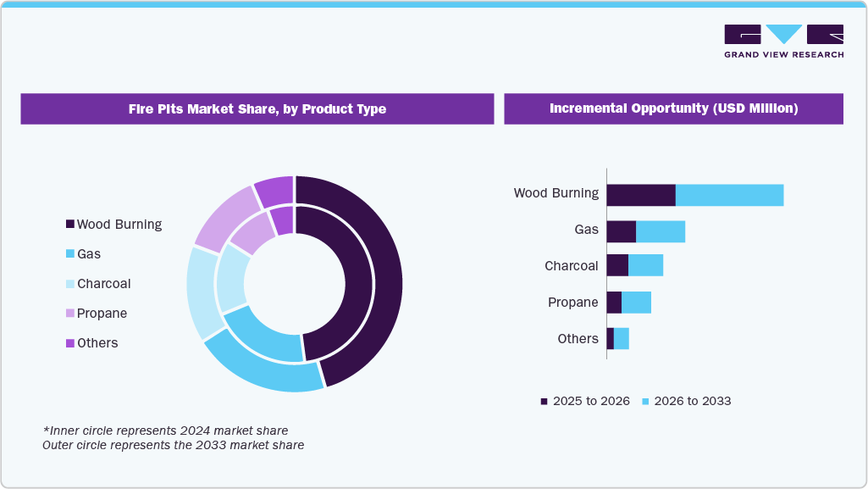Viewport: 868px width, 489px height.
Task: Click the Grand View Research logo
Action: tap(783, 40)
